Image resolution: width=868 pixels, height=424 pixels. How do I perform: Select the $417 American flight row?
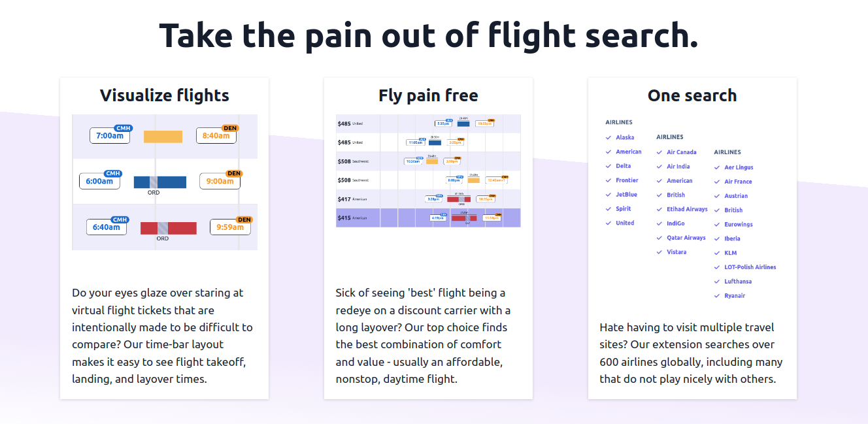[x=428, y=199]
